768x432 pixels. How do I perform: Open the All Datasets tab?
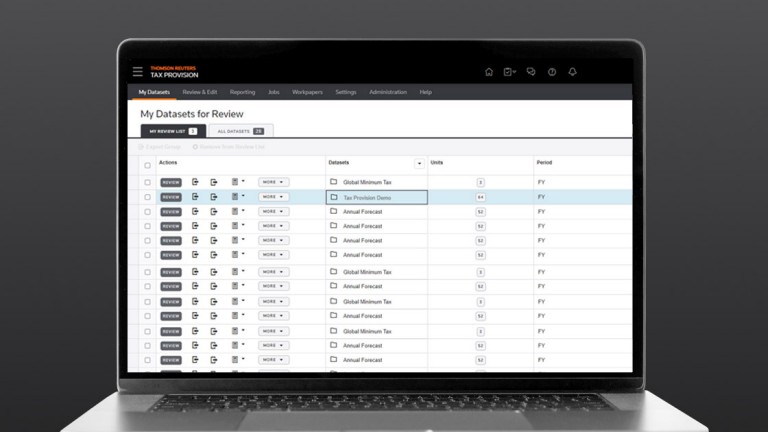(240, 131)
